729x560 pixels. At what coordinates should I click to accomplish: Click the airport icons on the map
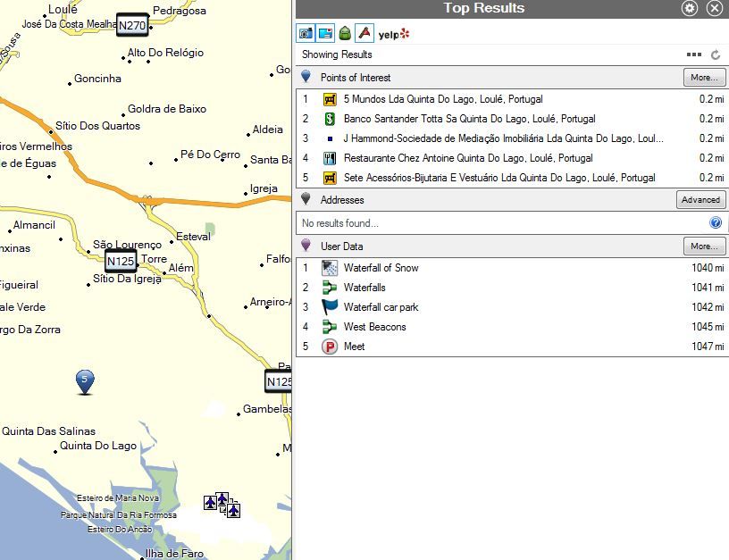click(x=222, y=505)
